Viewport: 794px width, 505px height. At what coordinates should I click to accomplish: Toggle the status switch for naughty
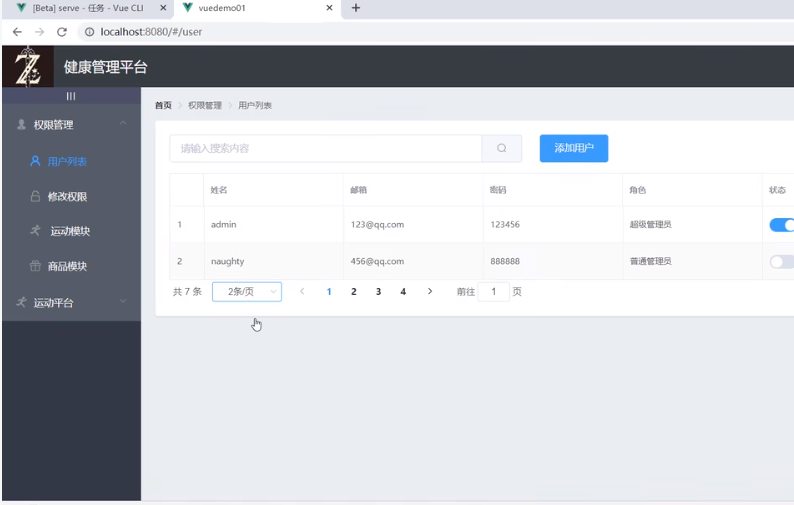[781, 261]
